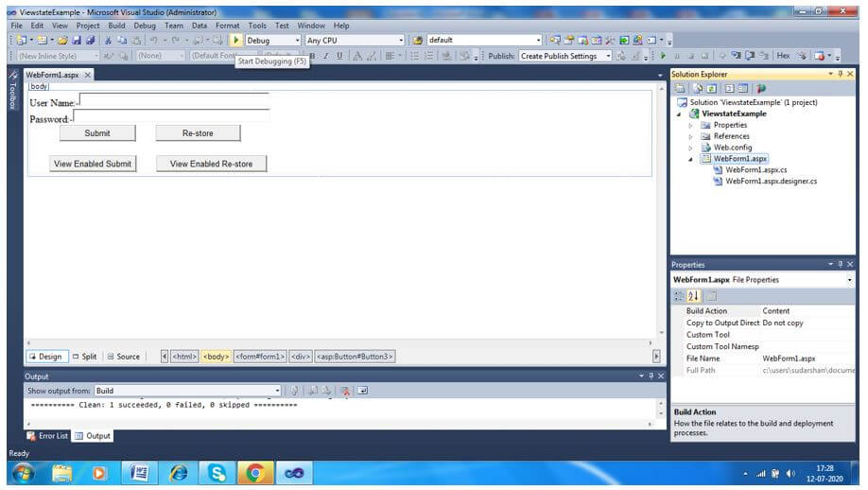The width and height of the screenshot is (868, 490).
Task: Open the Format menu
Action: tap(228, 26)
